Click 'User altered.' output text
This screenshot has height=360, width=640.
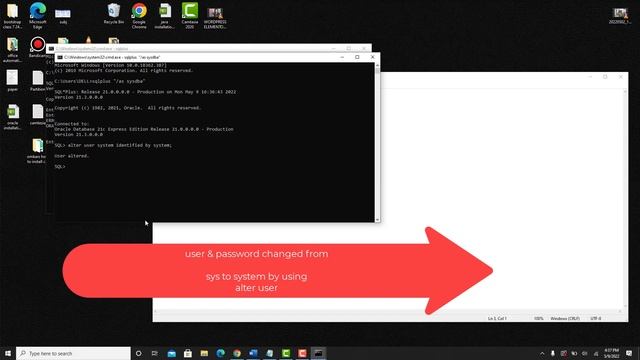tap(71, 156)
